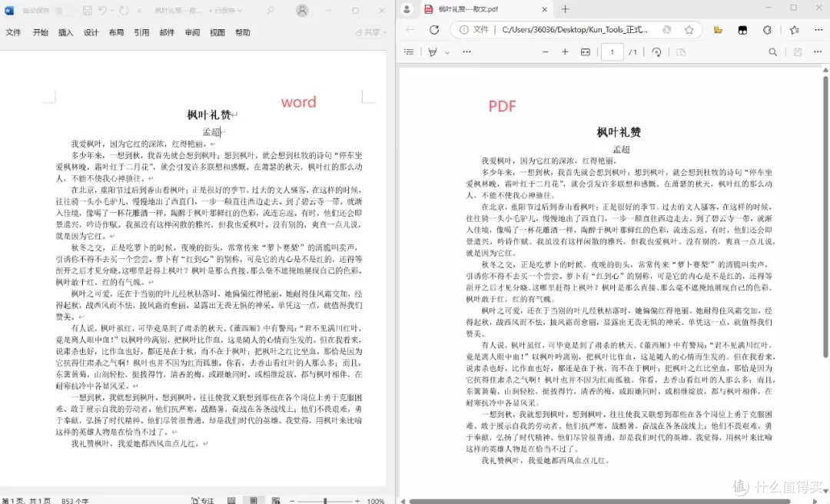Close the 枫叶礼赞---散文.pdf tab
The height and width of the screenshot is (504, 830).
pos(545,9)
